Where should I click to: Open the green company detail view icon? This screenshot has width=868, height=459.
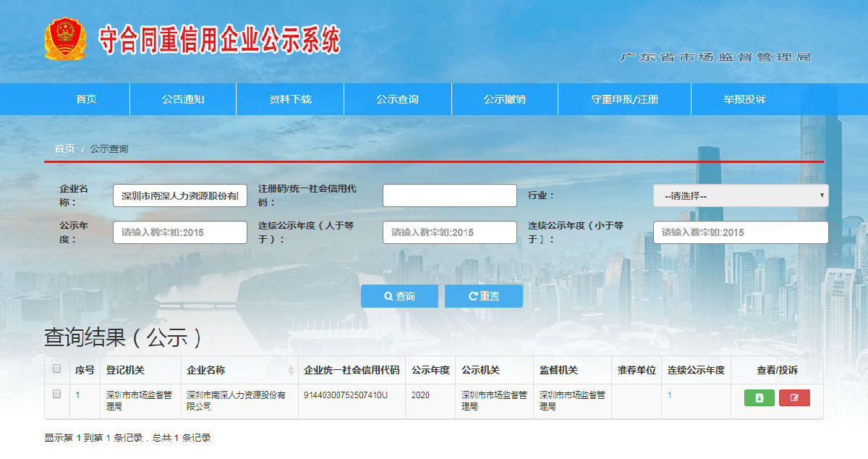point(757,397)
